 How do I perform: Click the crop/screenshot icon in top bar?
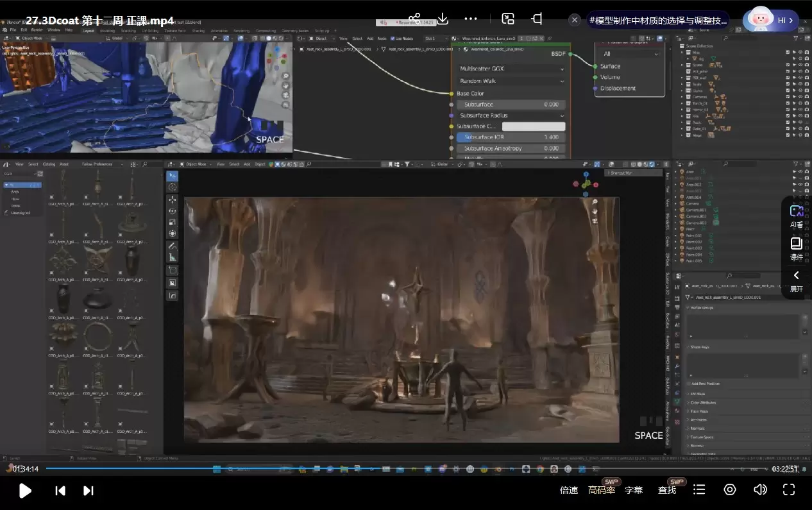(x=537, y=19)
